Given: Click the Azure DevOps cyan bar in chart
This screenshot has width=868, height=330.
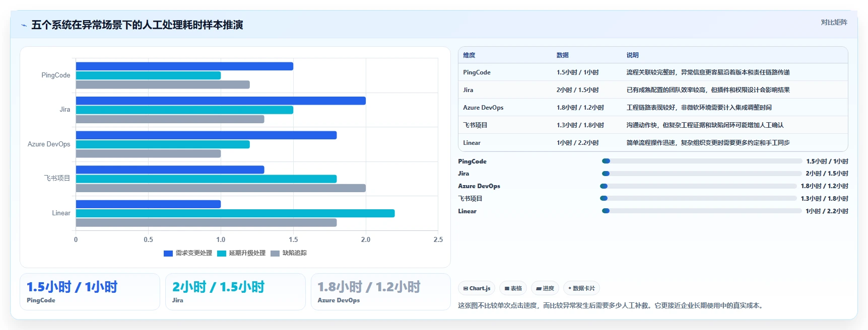Looking at the screenshot, I should click(163, 144).
